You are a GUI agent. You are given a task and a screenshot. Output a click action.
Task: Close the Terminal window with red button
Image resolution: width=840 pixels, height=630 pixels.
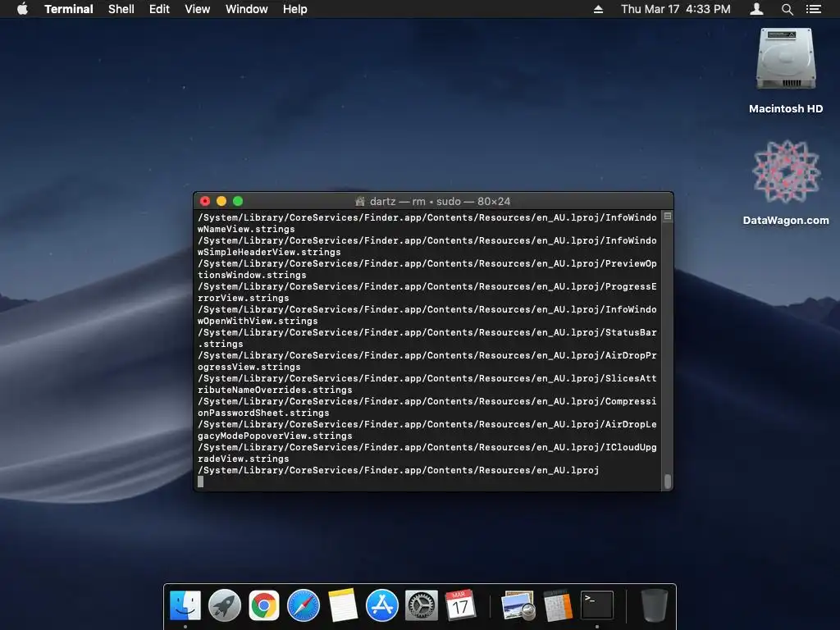[204, 201]
